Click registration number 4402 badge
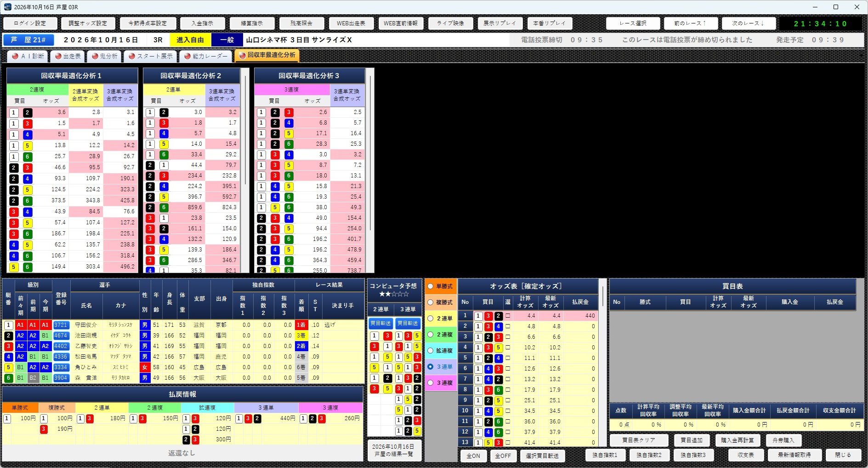Viewport: 868px width, 468px height. tap(61, 346)
